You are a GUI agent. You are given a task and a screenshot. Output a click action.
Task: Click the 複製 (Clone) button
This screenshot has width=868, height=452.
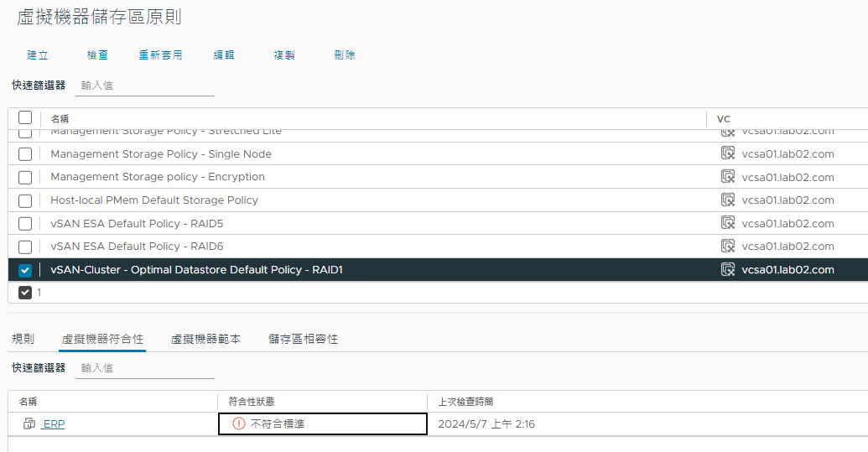(284, 55)
